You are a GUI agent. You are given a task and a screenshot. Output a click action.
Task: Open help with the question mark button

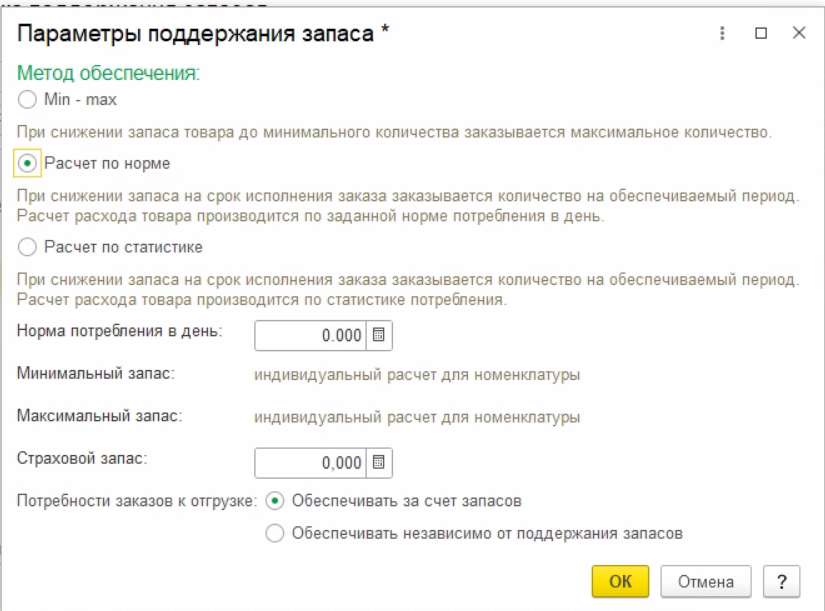coord(780,581)
